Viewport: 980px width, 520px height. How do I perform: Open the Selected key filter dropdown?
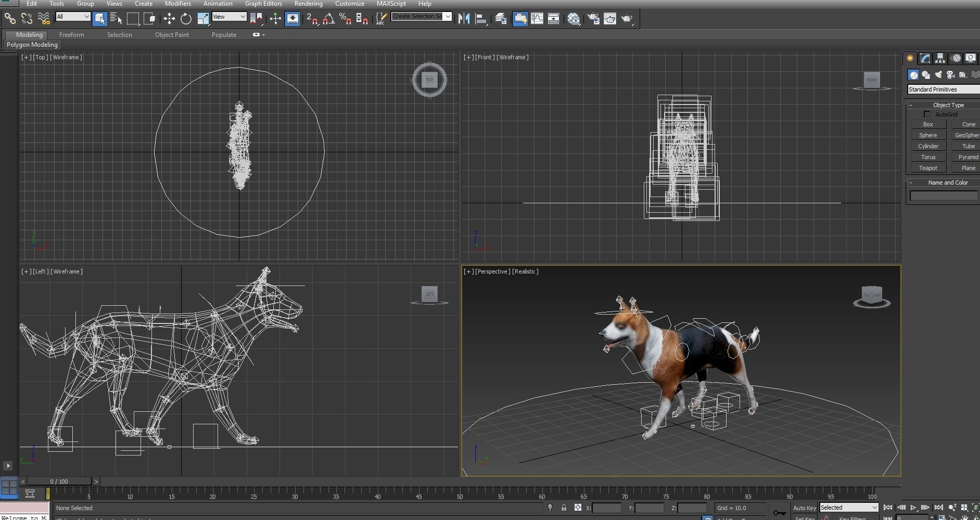(x=849, y=508)
